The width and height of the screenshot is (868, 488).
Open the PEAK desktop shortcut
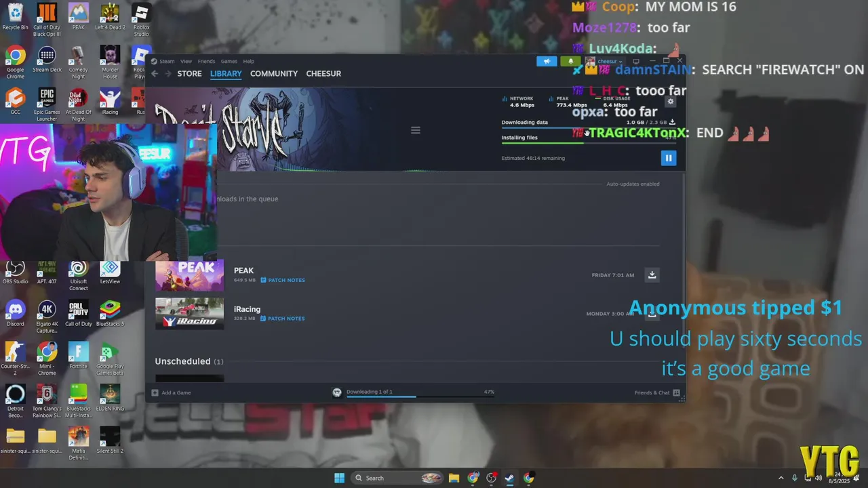78,17
